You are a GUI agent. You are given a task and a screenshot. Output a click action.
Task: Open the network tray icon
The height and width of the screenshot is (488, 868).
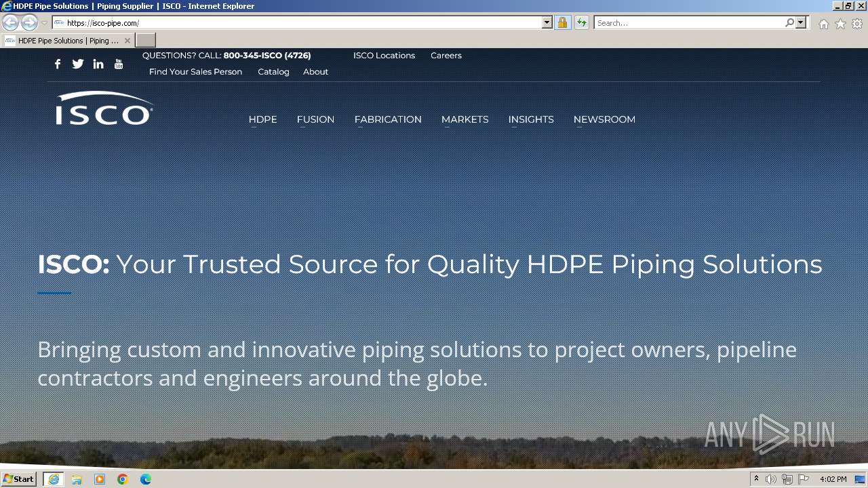pos(787,479)
